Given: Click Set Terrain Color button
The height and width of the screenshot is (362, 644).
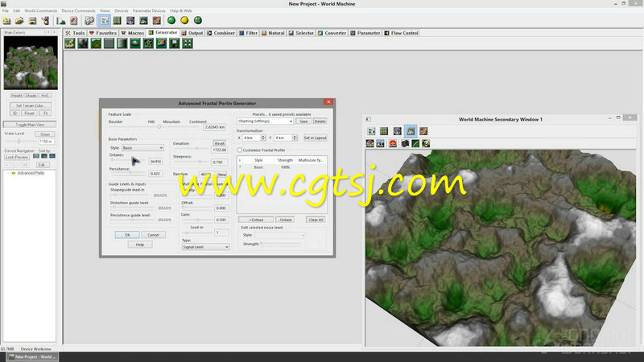Looking at the screenshot, I should pos(30,105).
